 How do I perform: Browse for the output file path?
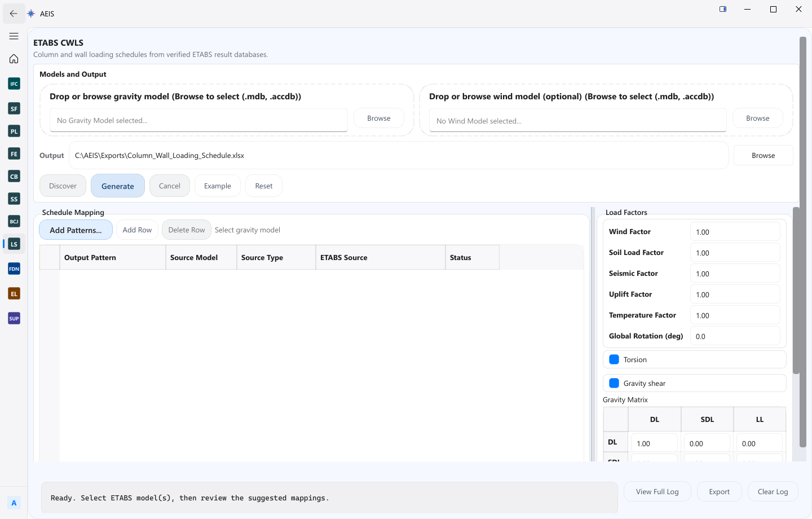pyautogui.click(x=764, y=155)
